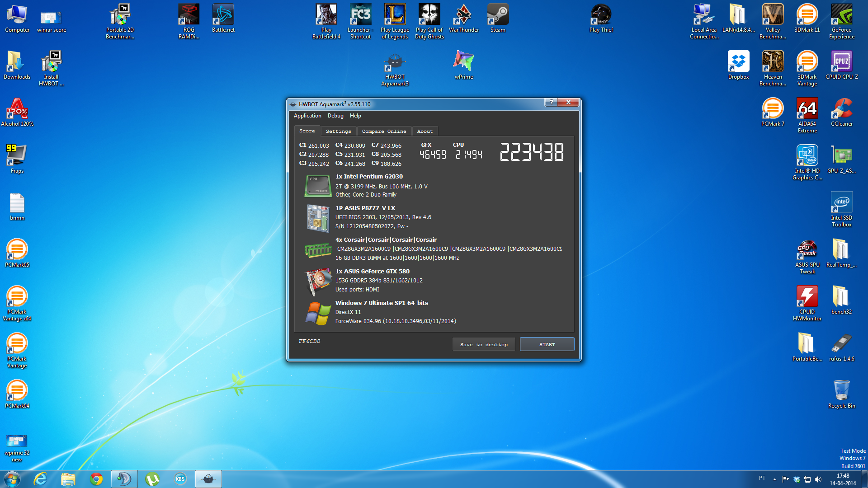Open the Fraps desktop shortcut
The height and width of the screenshot is (488, 868).
[x=17, y=159]
